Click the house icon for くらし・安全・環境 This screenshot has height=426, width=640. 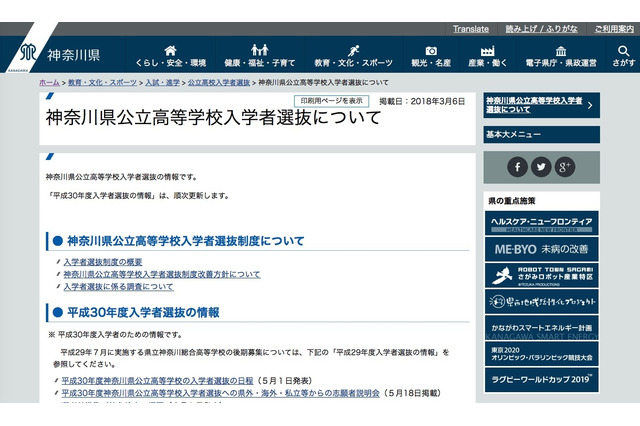170,51
